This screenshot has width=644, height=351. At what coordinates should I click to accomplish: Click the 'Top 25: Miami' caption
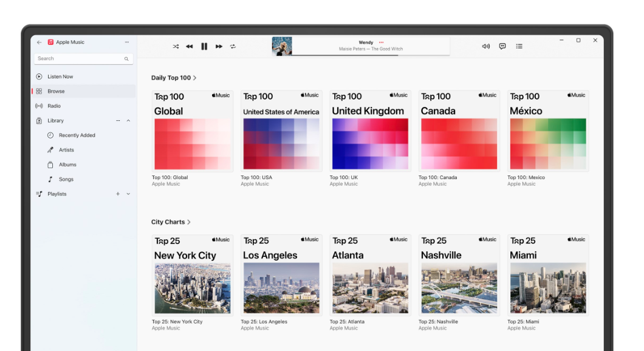point(523,321)
